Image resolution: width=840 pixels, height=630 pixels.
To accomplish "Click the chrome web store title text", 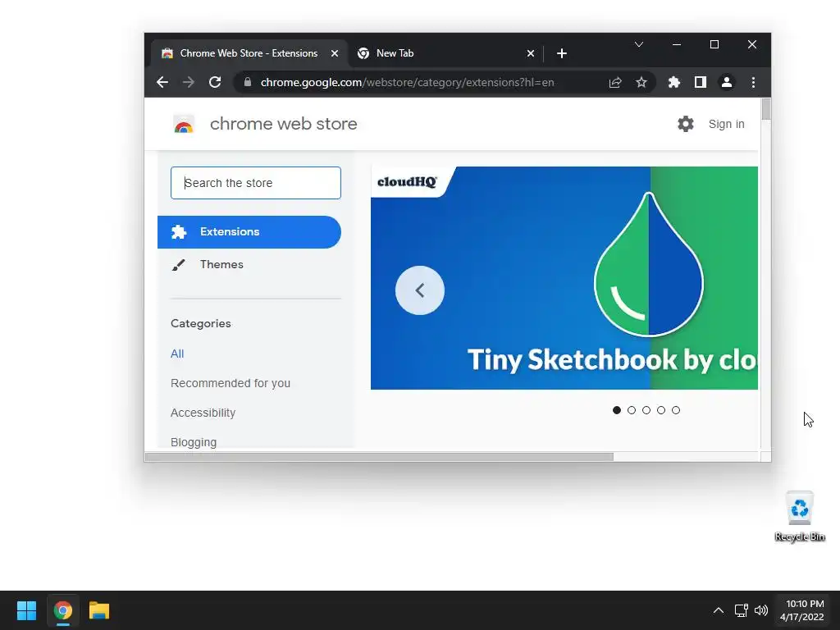I will [283, 124].
